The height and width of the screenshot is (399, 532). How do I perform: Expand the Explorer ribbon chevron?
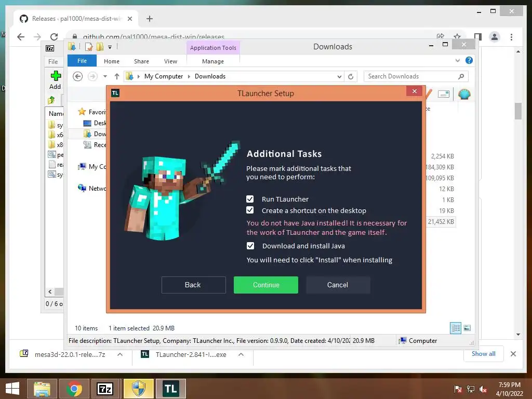(x=457, y=60)
